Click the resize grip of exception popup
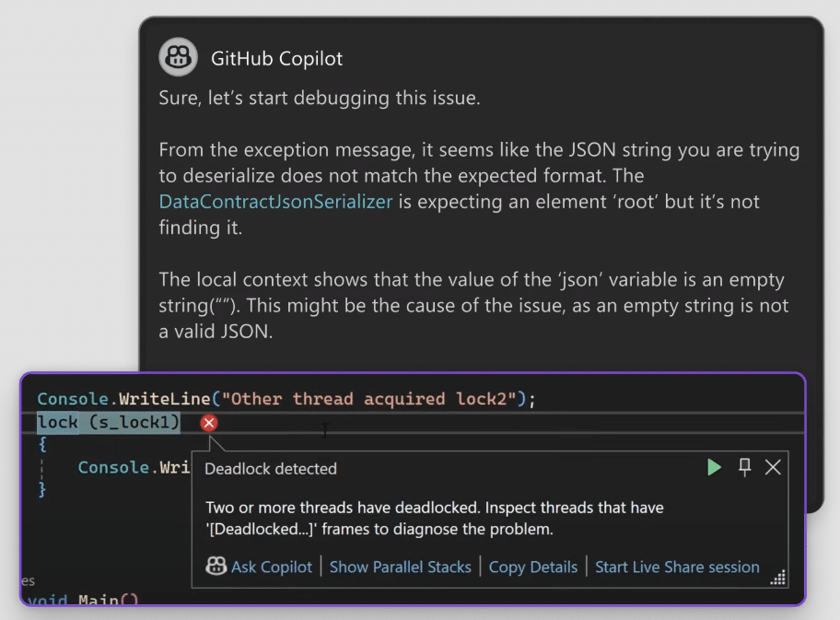 pos(778,578)
